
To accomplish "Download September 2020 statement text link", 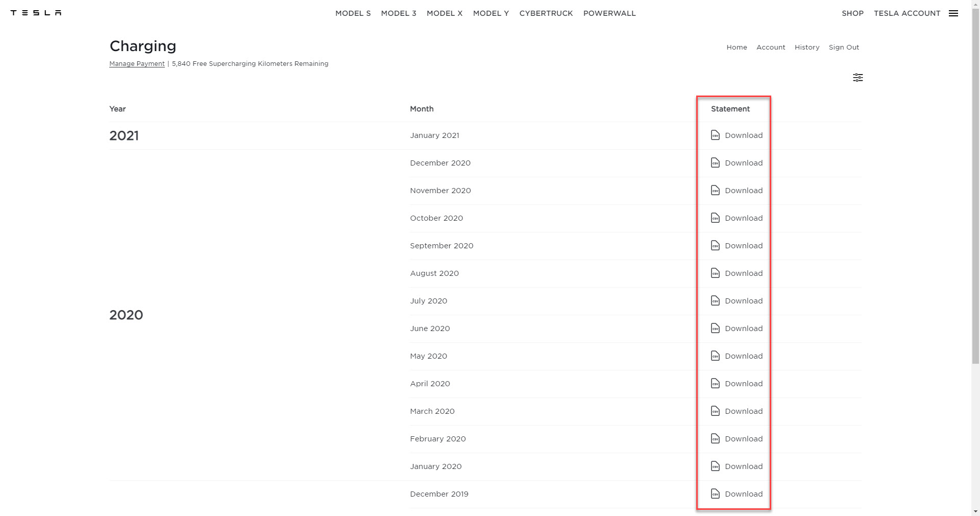I will click(x=744, y=246).
